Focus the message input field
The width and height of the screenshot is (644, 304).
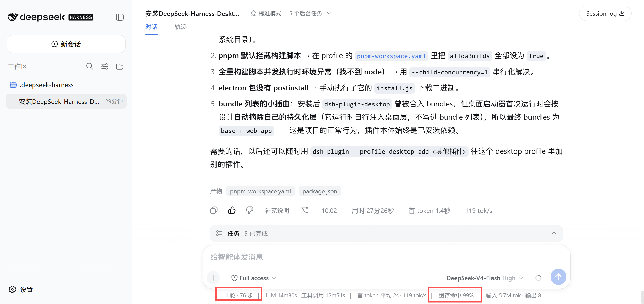(x=386, y=257)
